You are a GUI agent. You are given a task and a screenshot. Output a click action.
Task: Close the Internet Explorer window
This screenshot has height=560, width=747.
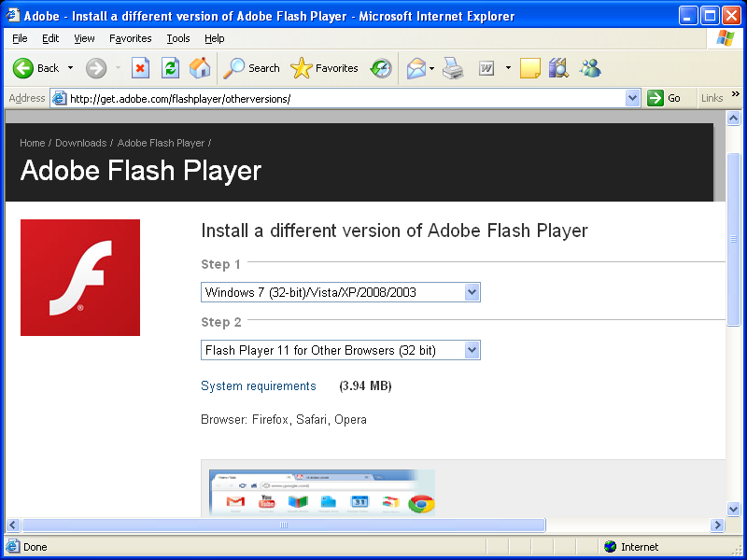click(732, 16)
